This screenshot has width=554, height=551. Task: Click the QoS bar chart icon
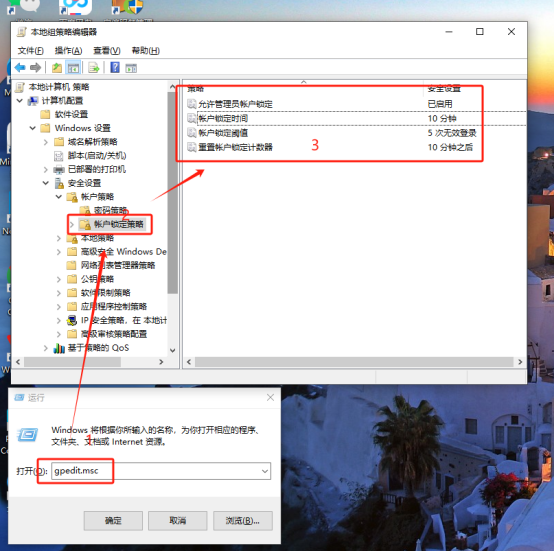pos(59,348)
